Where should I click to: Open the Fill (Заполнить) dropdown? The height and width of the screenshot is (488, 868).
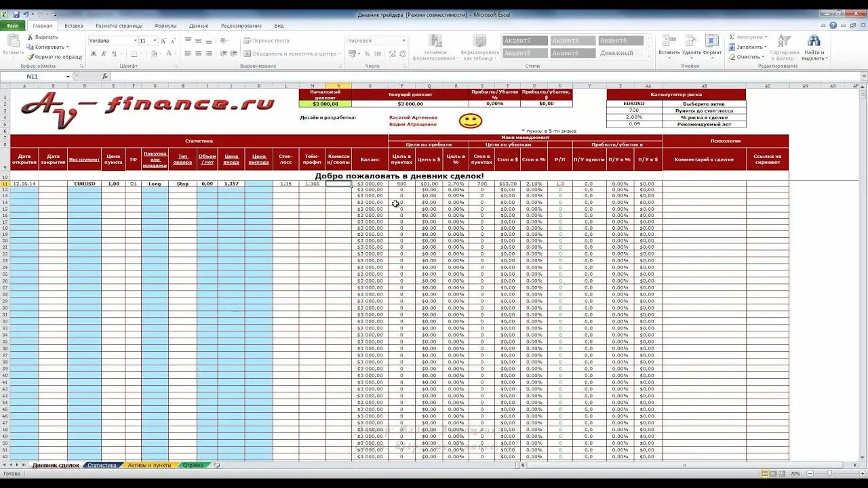click(x=748, y=47)
